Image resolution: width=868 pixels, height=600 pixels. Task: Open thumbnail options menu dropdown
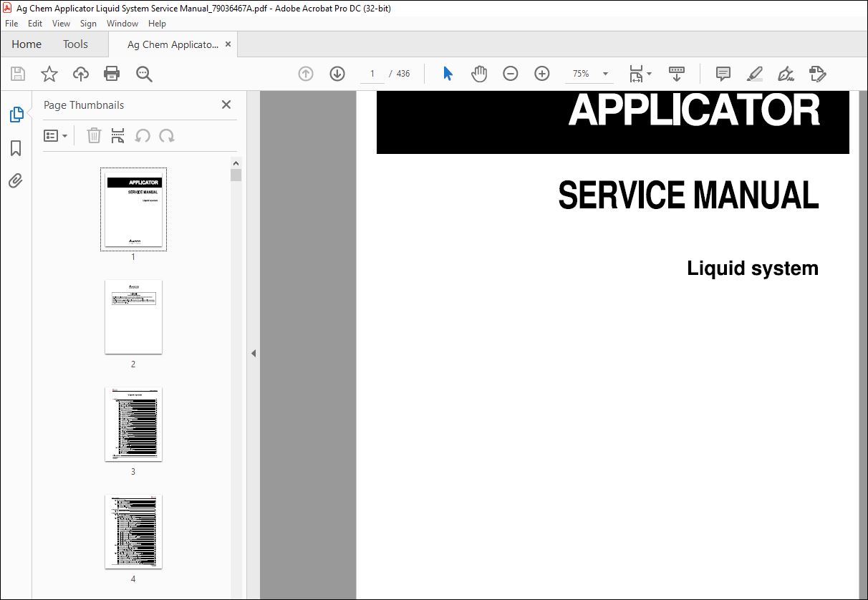[56, 136]
